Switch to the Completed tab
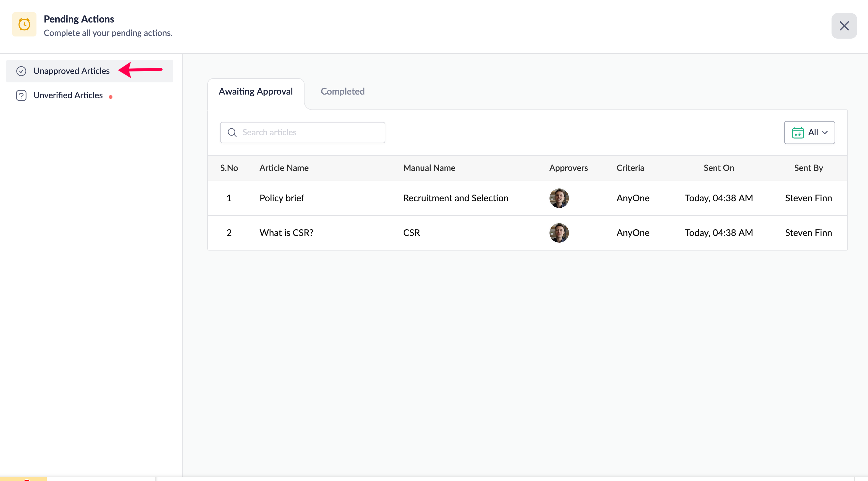The image size is (868, 481). click(x=342, y=91)
